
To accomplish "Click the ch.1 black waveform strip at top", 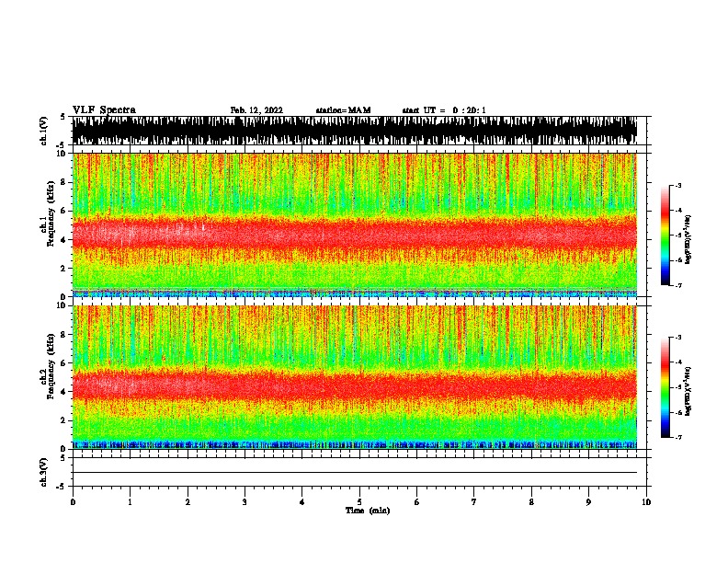I will 355,131.
